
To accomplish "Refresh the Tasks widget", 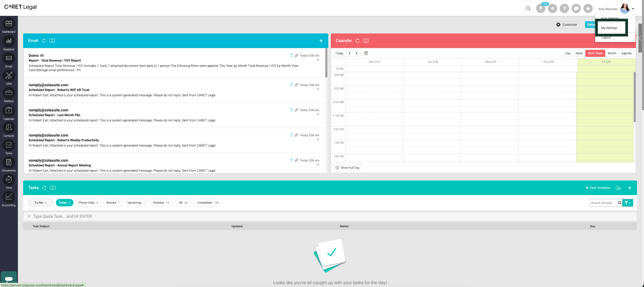I will tap(44, 188).
